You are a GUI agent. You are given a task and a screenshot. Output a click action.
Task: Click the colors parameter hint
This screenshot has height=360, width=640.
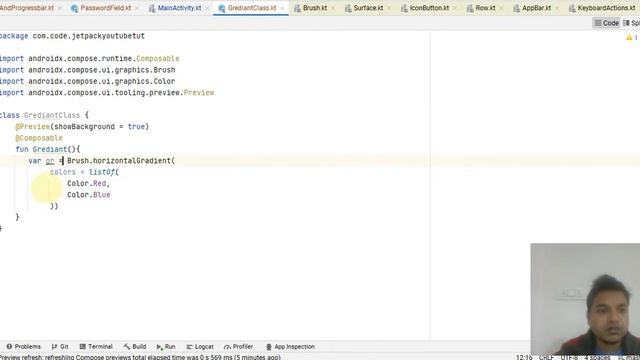pyautogui.click(x=63, y=172)
